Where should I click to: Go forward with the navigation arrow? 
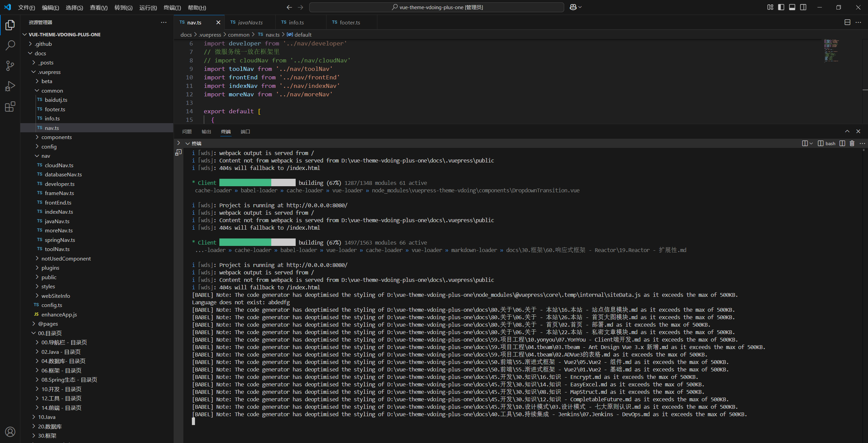[x=300, y=7]
